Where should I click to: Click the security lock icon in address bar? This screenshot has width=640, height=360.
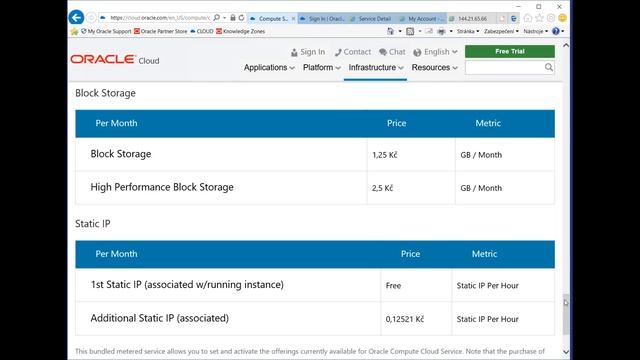tap(233, 18)
